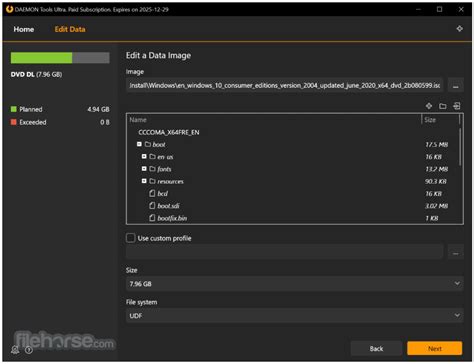
Task: Open the custom profile browse button
Action: pyautogui.click(x=456, y=252)
